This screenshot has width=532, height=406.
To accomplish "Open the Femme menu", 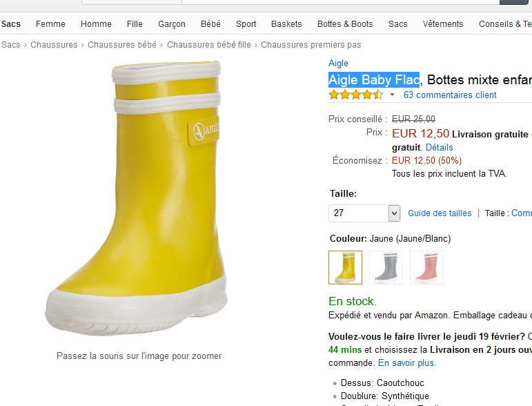I will tap(50, 24).
